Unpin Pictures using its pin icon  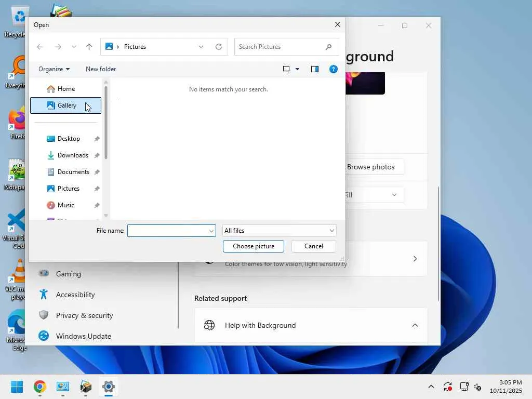point(97,189)
